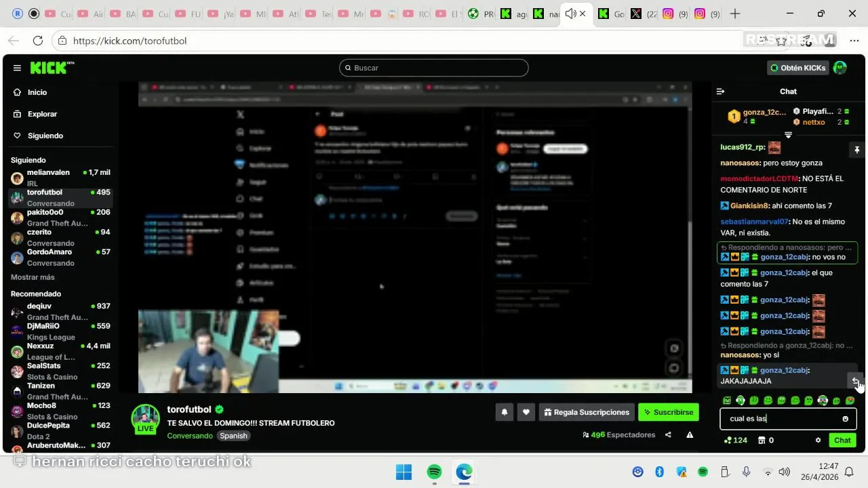Click username sebastianmarval07 in chat

point(754,222)
